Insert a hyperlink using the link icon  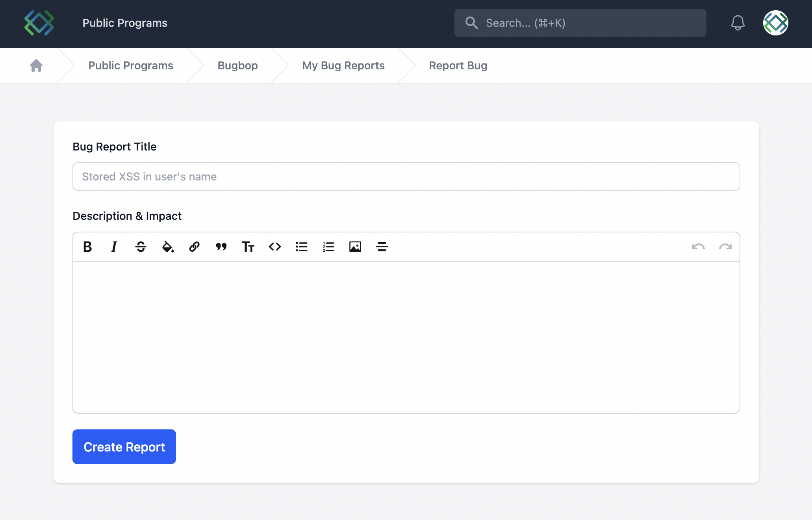194,247
